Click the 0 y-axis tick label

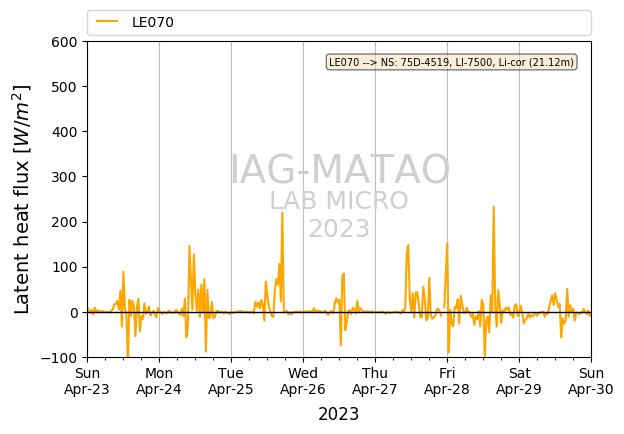pos(74,313)
